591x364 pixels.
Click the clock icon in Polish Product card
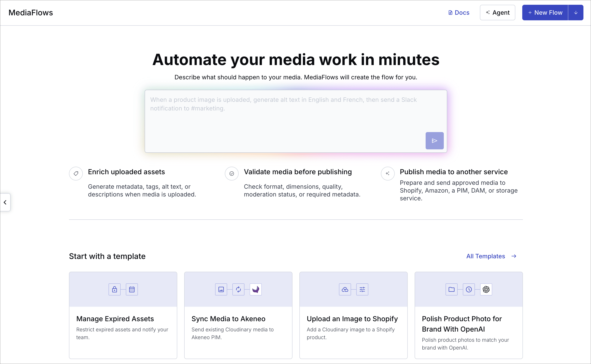tap(469, 289)
